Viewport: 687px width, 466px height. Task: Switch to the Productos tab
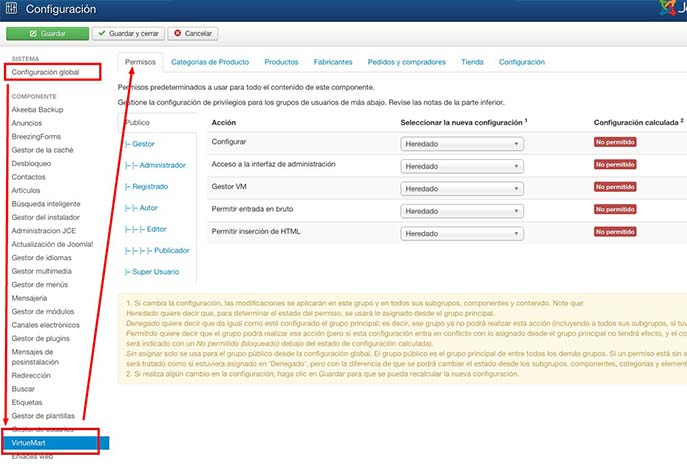(x=281, y=62)
